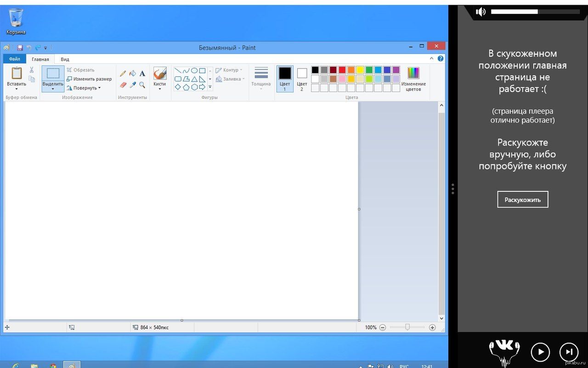588x368 pixels.
Task: Choose the right triangle shape
Action: coord(202,79)
